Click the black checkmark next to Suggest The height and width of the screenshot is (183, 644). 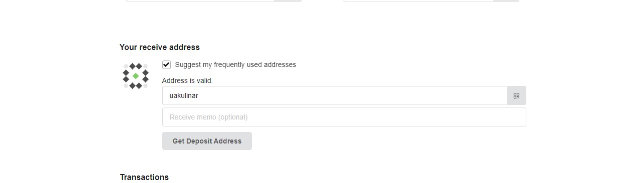pos(167,64)
